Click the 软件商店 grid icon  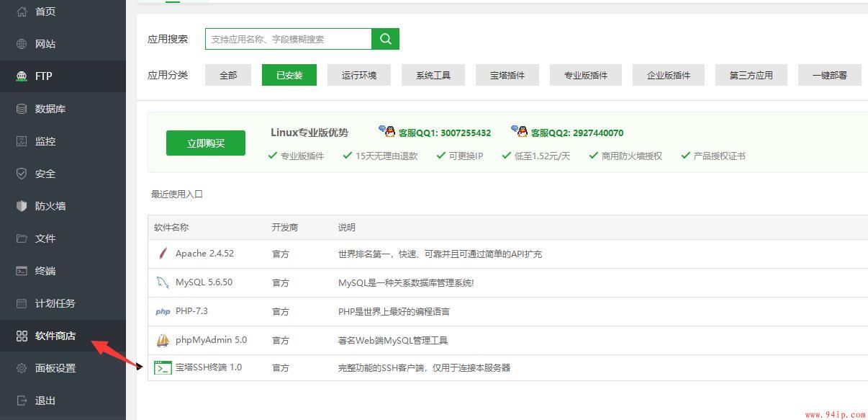[22, 336]
